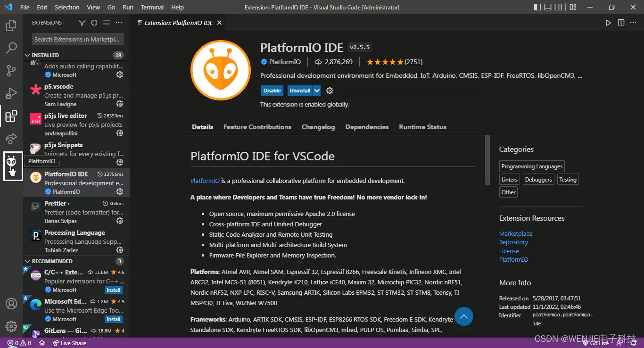Select Programming Languages category tag
The width and height of the screenshot is (644, 348).
pos(532,166)
